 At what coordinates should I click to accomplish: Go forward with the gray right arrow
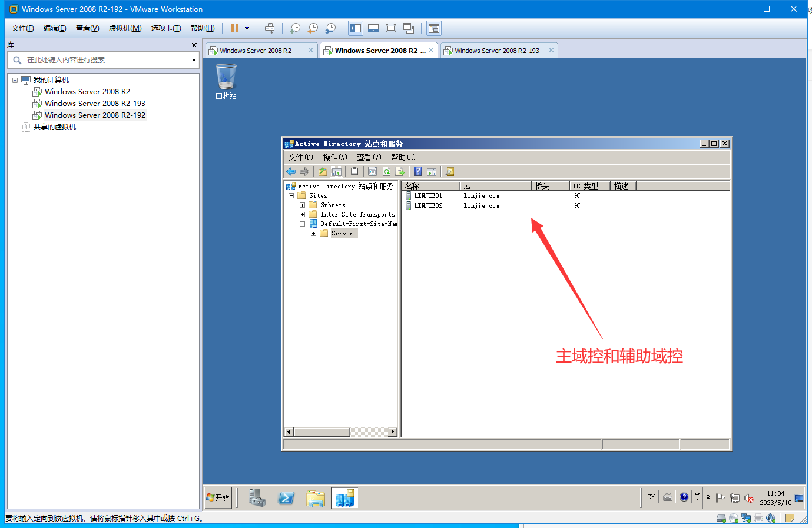click(304, 171)
